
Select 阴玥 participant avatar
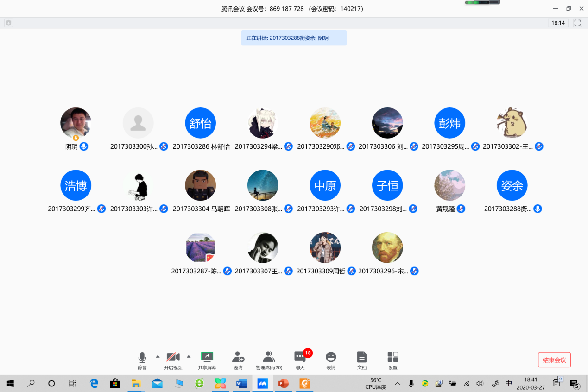coord(76,123)
